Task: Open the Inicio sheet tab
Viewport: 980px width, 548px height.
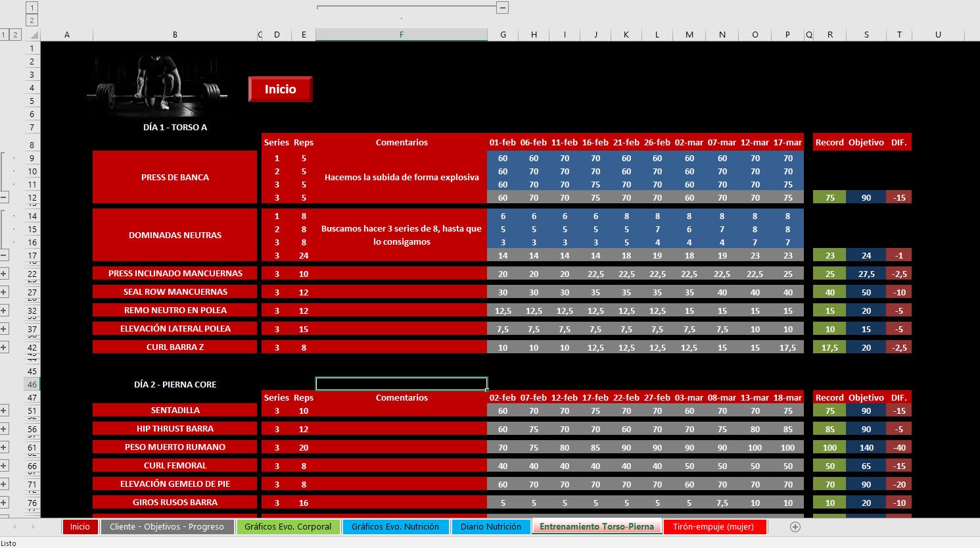Action: 80,526
